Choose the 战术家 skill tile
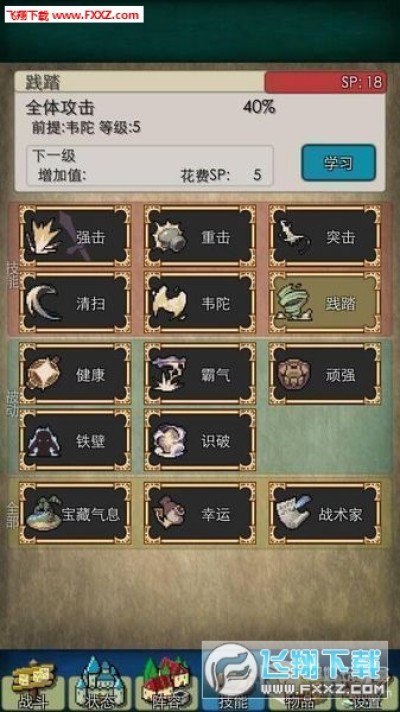Viewport: 400px width, 712px height. coord(325,514)
